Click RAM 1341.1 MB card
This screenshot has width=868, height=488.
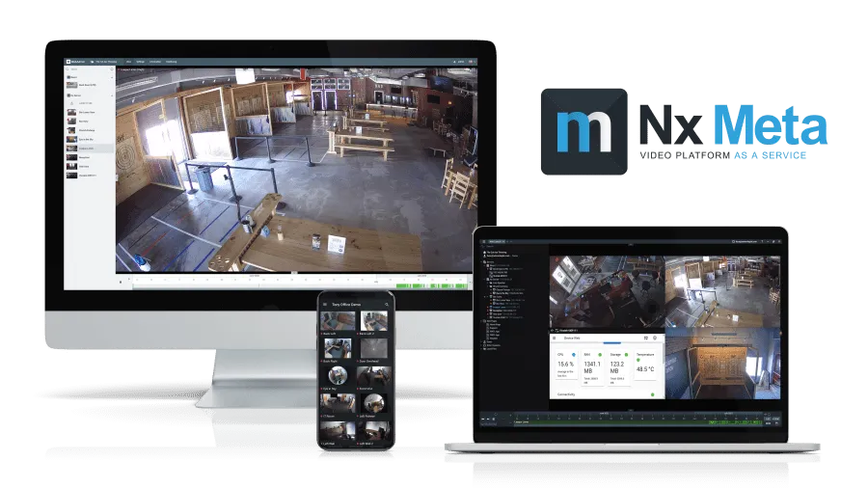point(592,366)
